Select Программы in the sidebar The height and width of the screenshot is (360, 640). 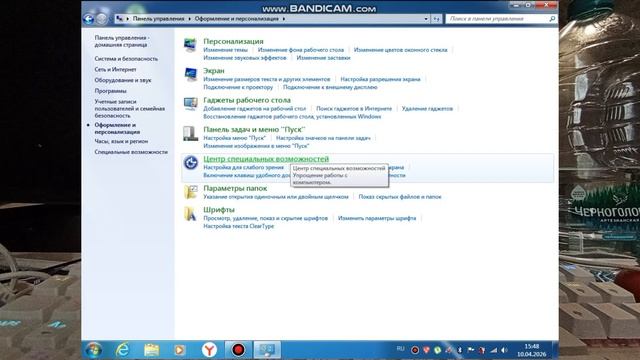tap(111, 91)
